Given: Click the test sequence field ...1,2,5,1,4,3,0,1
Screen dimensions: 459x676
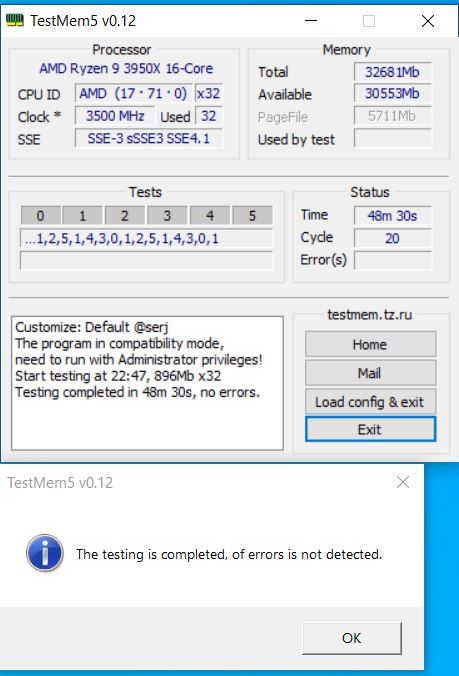Looking at the screenshot, I should tap(146, 238).
